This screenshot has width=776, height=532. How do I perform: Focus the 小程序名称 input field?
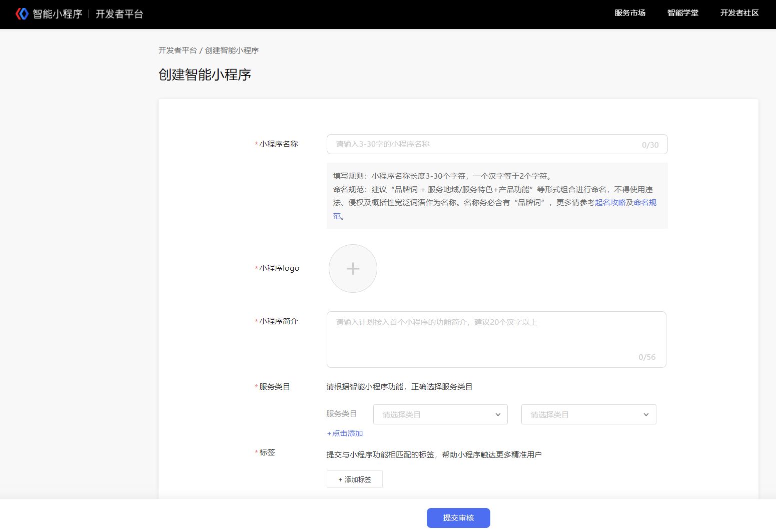497,144
